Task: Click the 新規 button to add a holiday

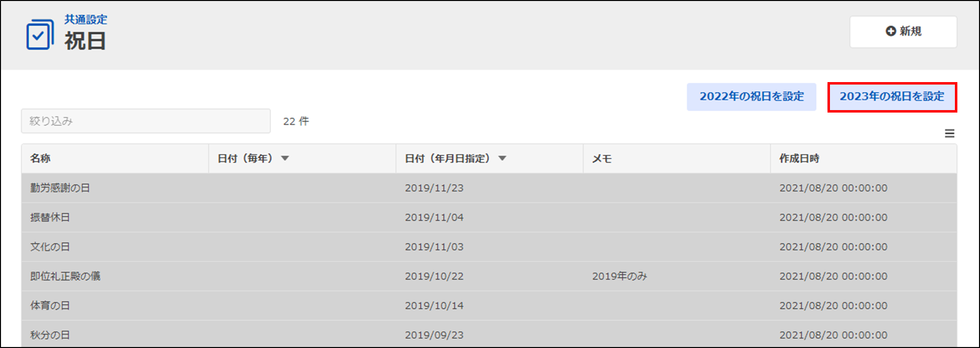Action: (903, 31)
